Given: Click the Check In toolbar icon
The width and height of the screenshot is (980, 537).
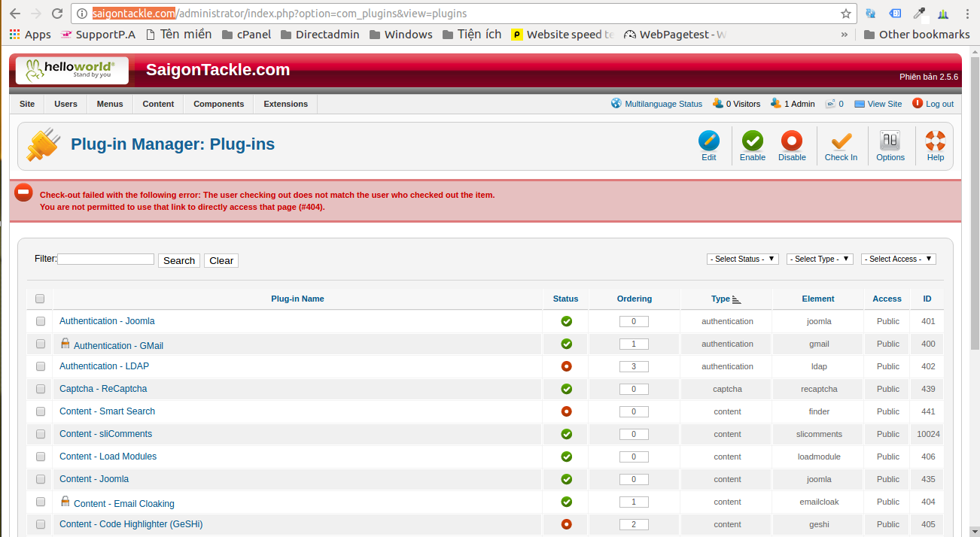Looking at the screenshot, I should tap(841, 141).
